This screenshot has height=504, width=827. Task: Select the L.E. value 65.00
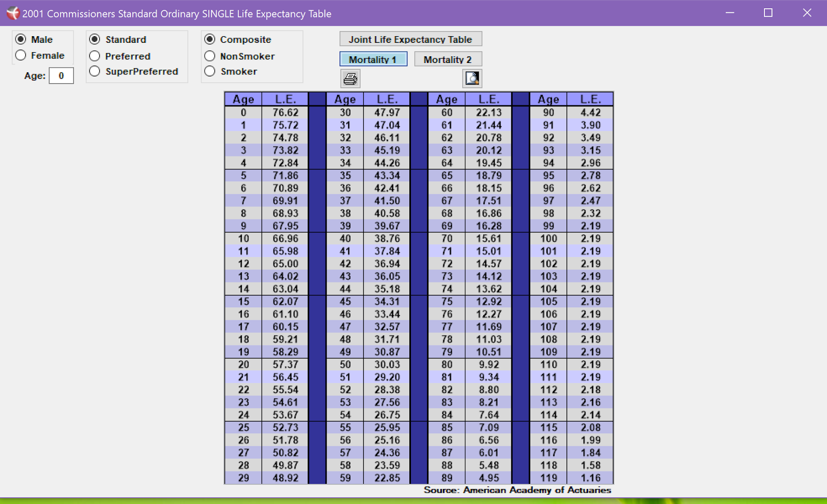coord(285,264)
